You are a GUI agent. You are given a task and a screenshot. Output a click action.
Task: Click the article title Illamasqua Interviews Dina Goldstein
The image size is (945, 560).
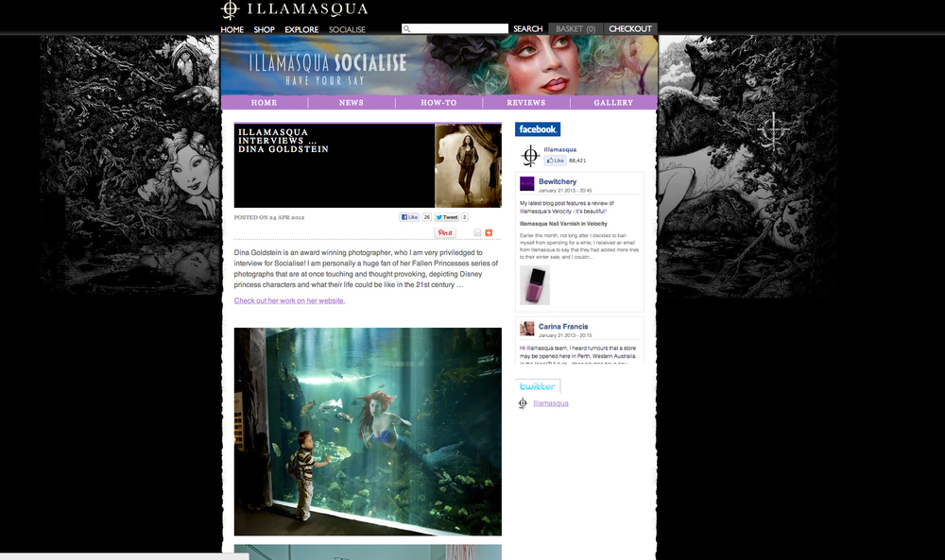click(283, 141)
